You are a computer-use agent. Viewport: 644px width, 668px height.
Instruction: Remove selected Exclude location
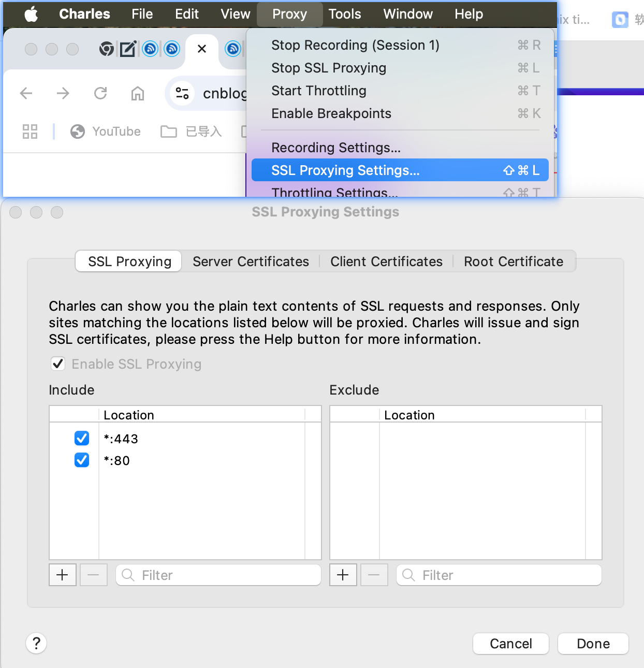(374, 575)
